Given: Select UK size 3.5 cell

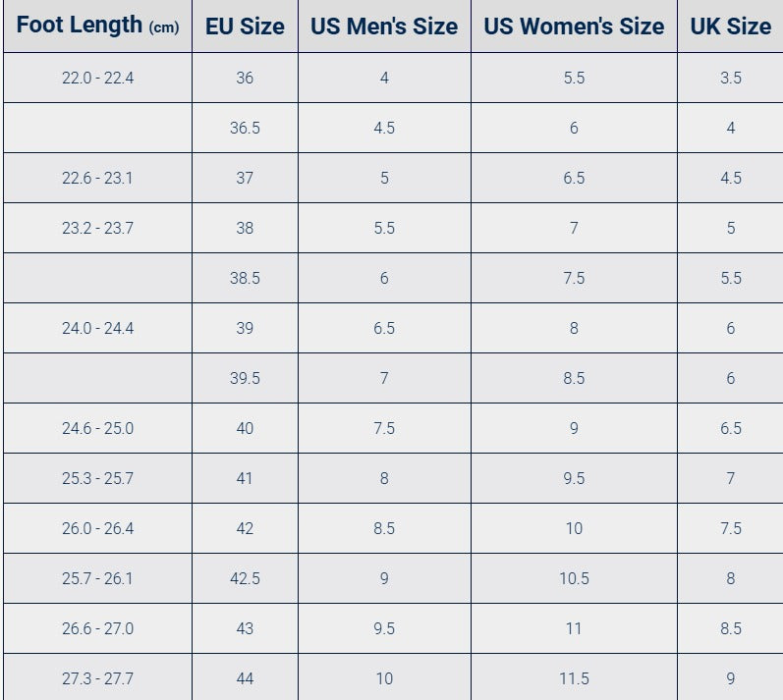Looking at the screenshot, I should pyautogui.click(x=731, y=78).
